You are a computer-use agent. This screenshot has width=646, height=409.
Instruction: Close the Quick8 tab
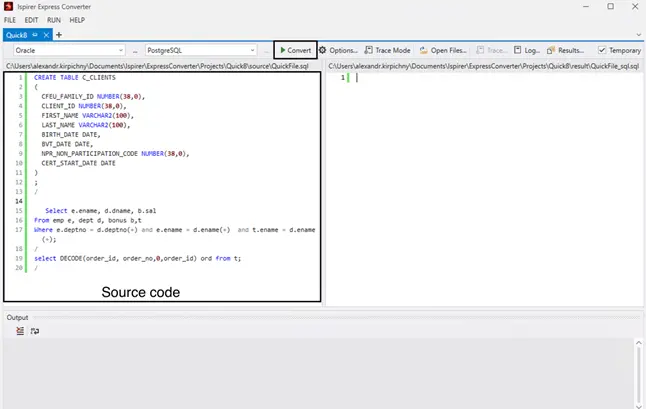coord(47,35)
